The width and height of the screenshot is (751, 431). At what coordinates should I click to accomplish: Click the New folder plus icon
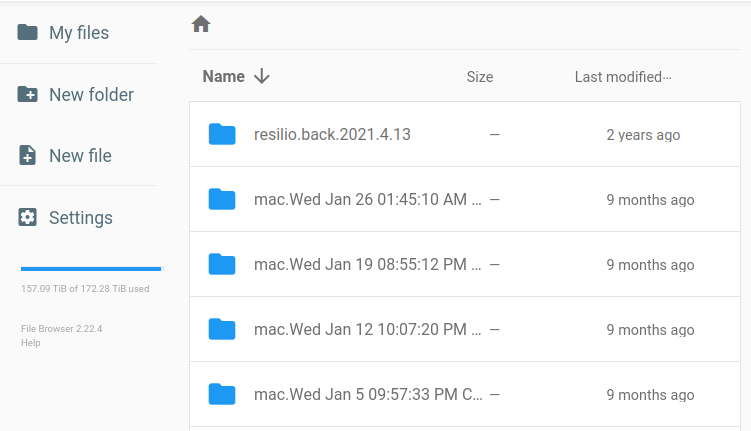coord(28,95)
